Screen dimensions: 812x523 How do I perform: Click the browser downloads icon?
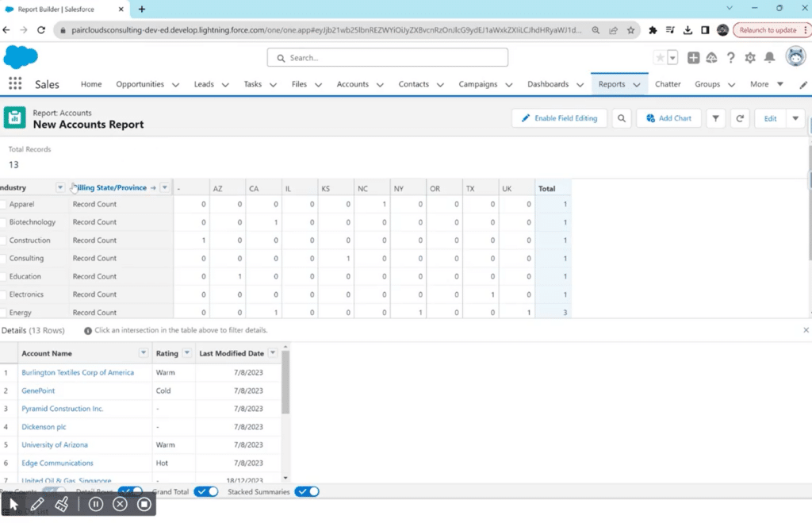click(688, 30)
